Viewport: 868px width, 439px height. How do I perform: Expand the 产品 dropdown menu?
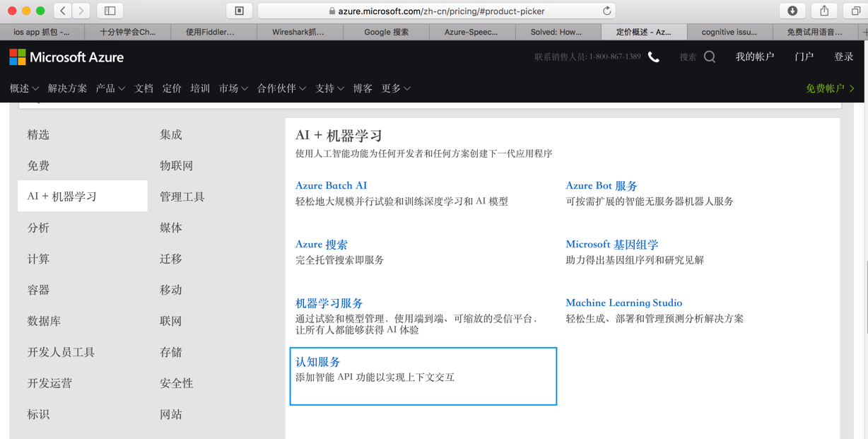(110, 88)
